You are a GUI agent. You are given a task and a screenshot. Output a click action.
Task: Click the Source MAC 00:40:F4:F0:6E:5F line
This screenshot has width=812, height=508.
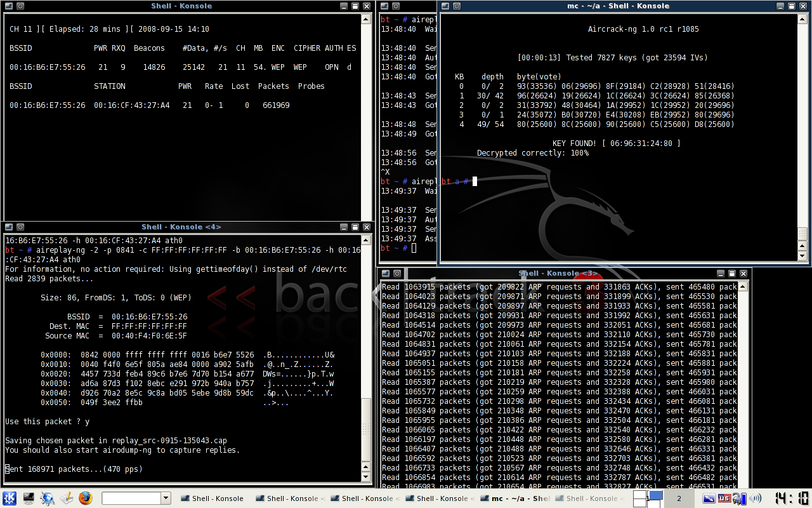click(x=116, y=336)
